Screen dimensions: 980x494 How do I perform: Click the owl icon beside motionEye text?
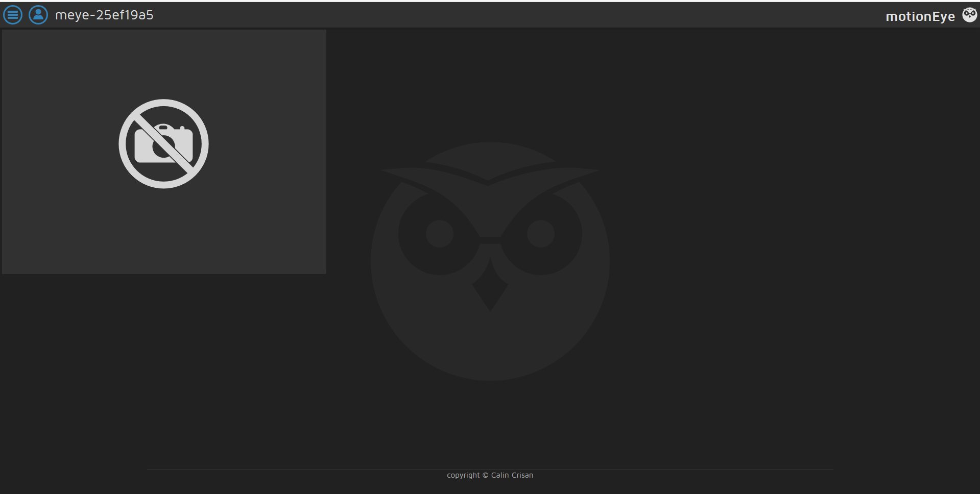pos(970,14)
